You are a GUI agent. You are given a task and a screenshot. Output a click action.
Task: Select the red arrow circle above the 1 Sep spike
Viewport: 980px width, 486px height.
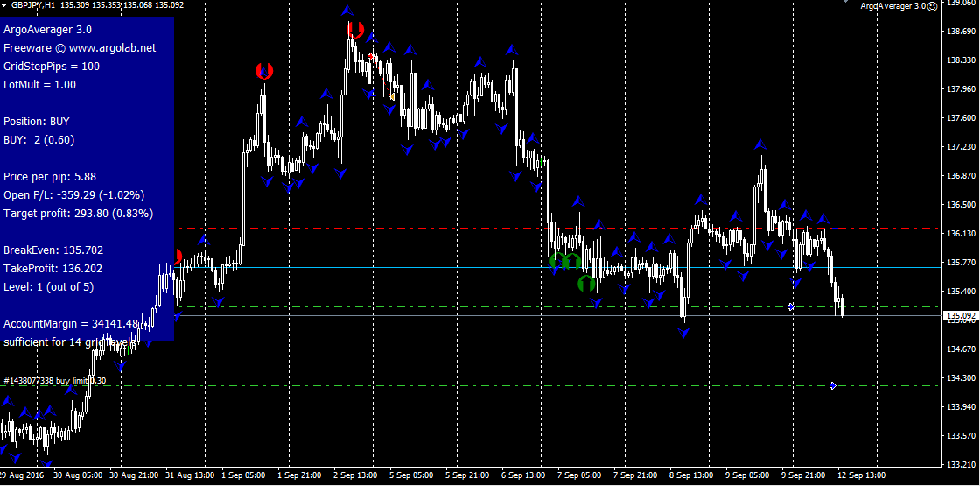click(x=264, y=71)
